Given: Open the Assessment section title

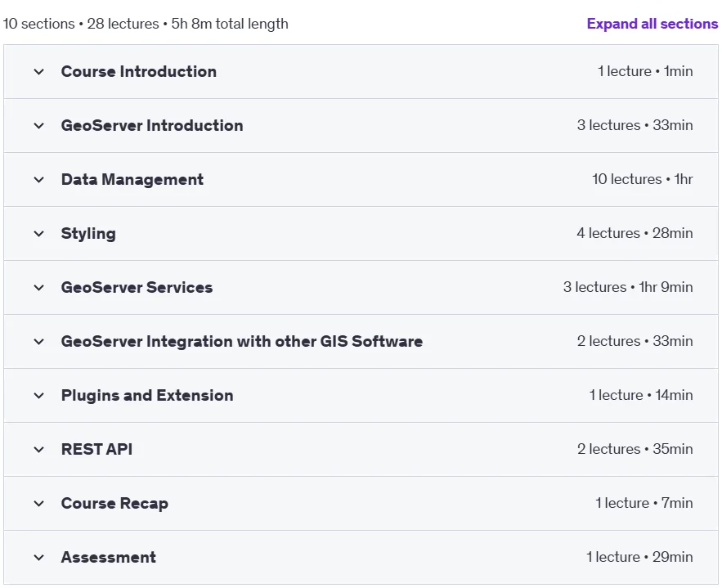Looking at the screenshot, I should tap(108, 557).
